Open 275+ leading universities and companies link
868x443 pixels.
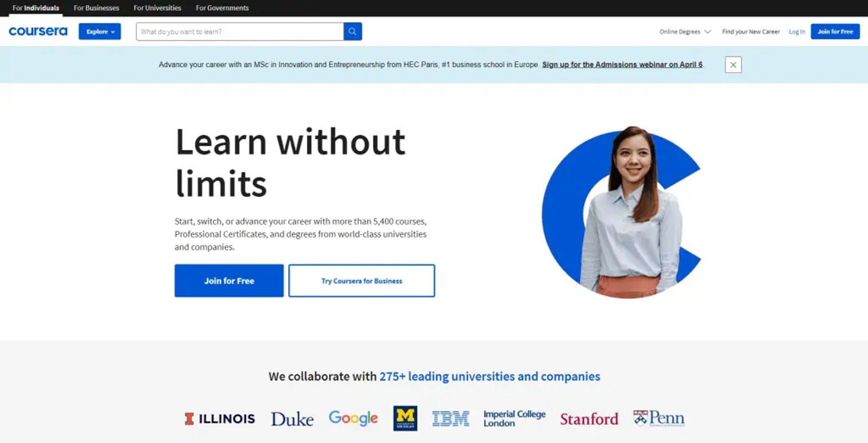coord(490,376)
